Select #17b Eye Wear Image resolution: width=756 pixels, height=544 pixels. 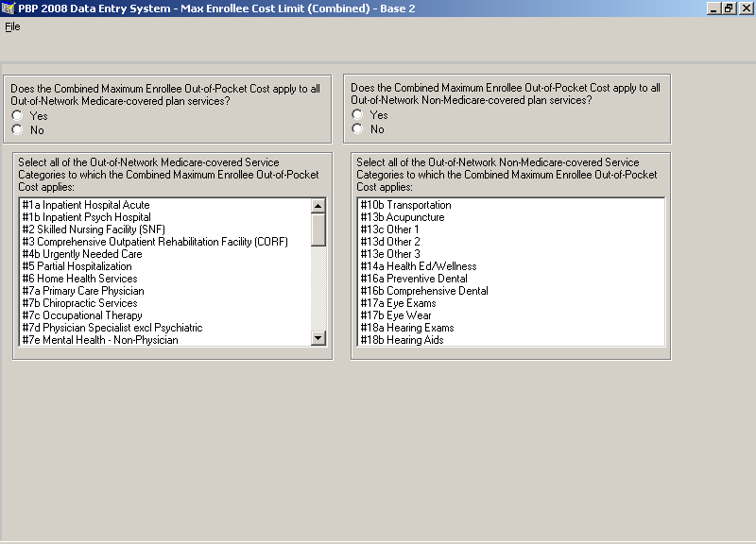(511, 315)
